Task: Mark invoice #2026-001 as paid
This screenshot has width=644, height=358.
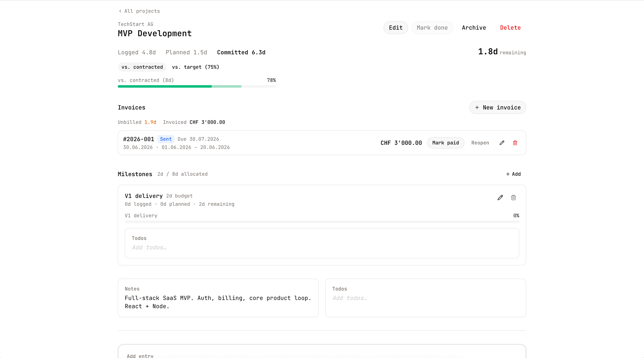Action: click(x=446, y=143)
